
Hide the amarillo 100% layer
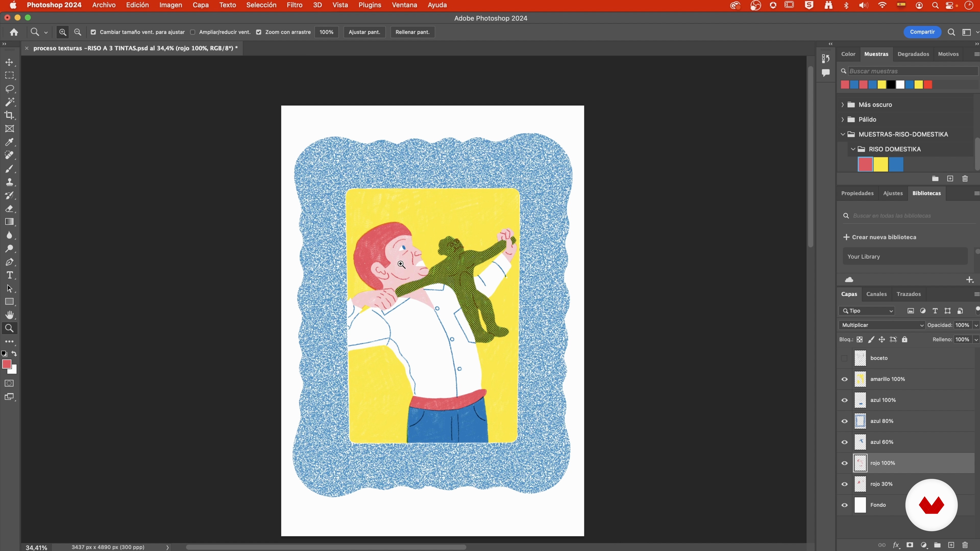pos(844,379)
